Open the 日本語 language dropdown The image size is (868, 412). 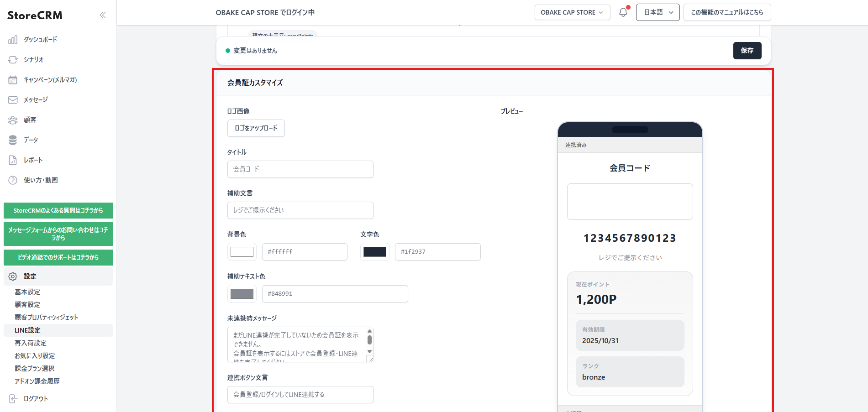pyautogui.click(x=658, y=12)
